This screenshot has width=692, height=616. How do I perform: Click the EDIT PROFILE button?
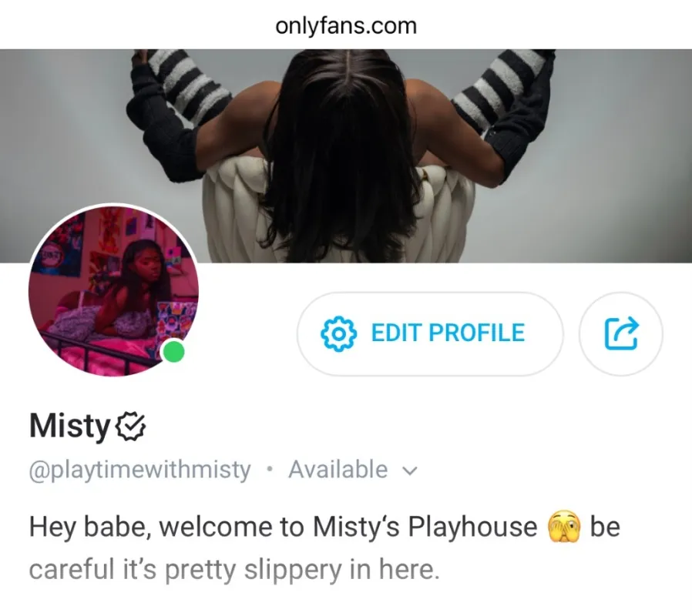click(430, 334)
